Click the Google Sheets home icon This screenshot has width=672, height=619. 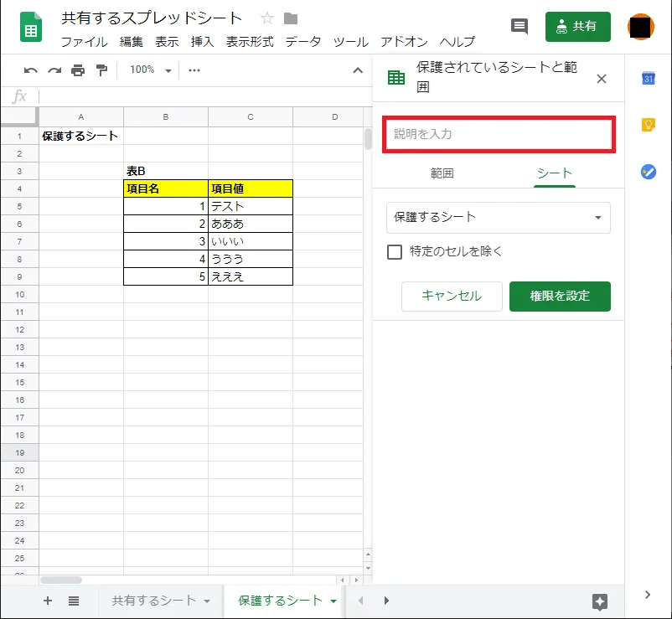(x=31, y=27)
